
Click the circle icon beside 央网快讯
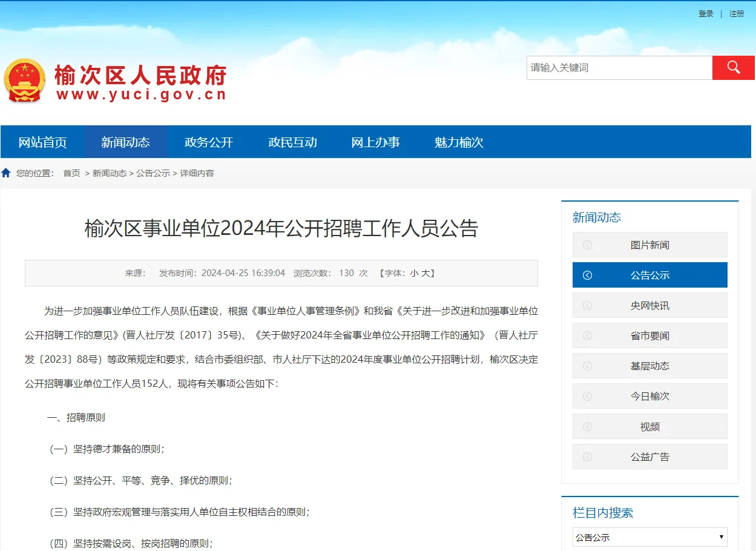587,305
